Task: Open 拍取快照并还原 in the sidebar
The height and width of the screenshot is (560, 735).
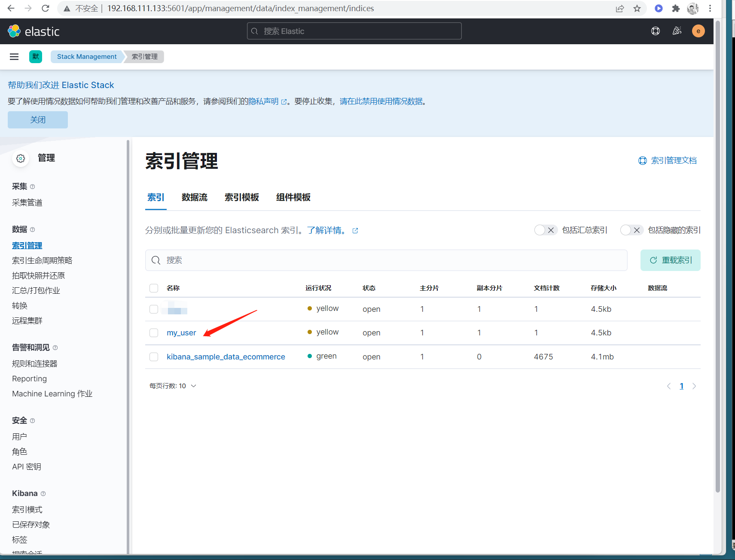Action: [39, 276]
